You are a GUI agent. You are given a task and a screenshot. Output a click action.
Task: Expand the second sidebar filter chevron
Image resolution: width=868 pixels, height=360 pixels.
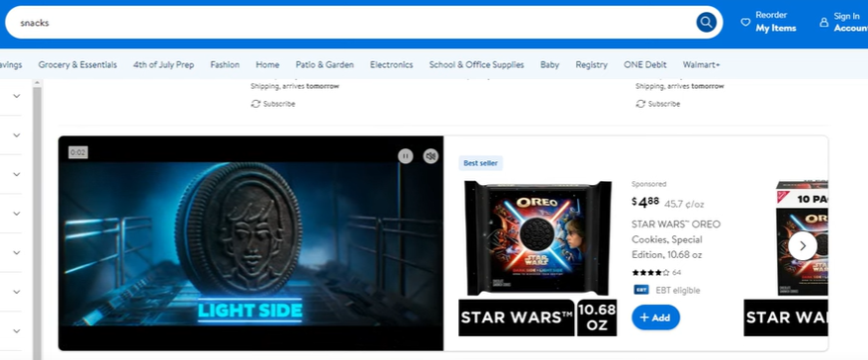tap(17, 135)
